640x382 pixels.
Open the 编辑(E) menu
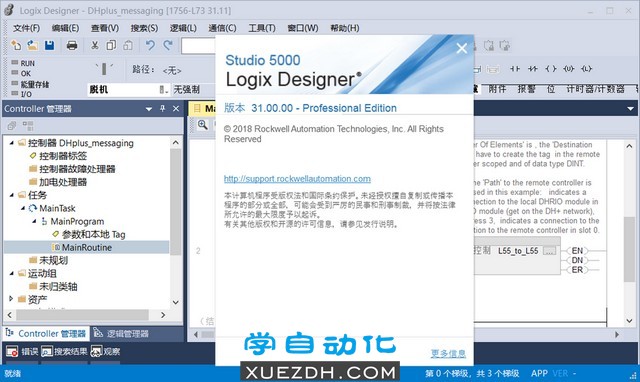pyautogui.click(x=65, y=28)
